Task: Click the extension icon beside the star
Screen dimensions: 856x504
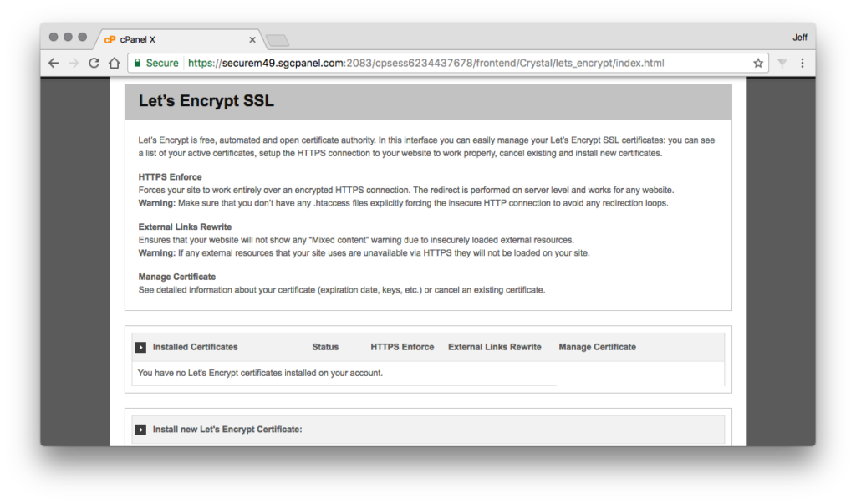Action: [782, 63]
